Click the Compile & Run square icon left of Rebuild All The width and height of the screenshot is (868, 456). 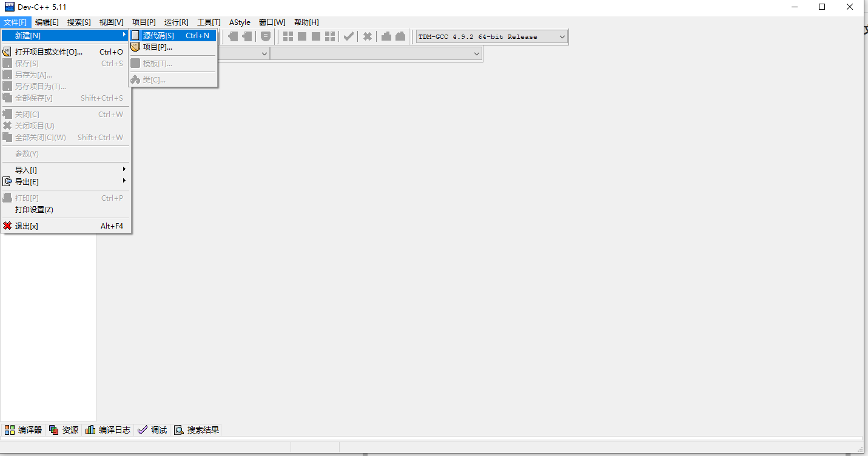(x=316, y=36)
